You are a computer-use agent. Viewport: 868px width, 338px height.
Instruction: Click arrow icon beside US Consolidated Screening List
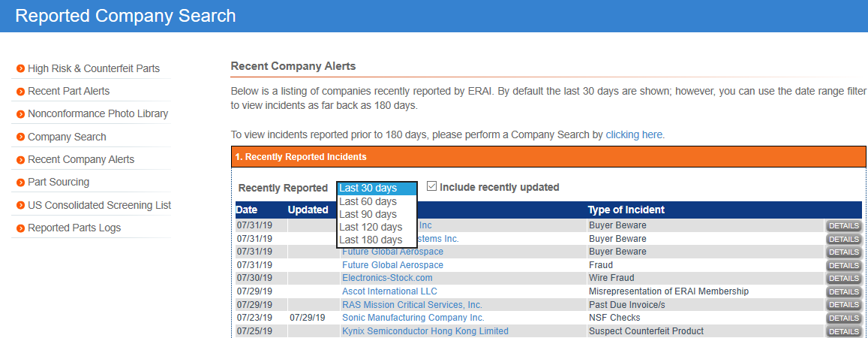click(x=20, y=205)
